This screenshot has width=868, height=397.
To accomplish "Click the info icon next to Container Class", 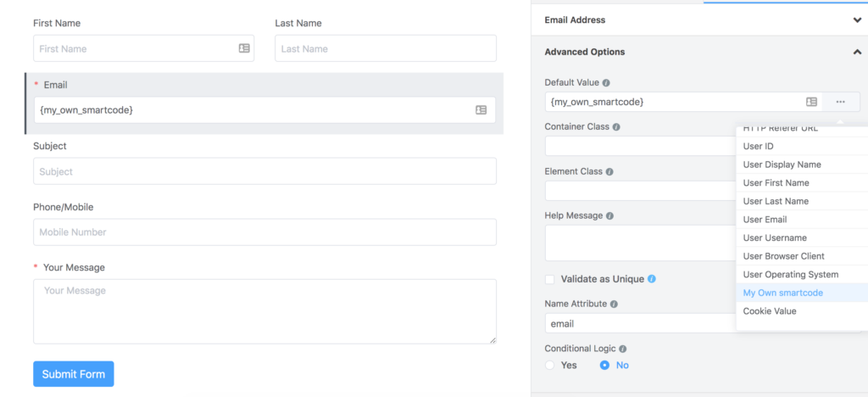I will coord(616,127).
